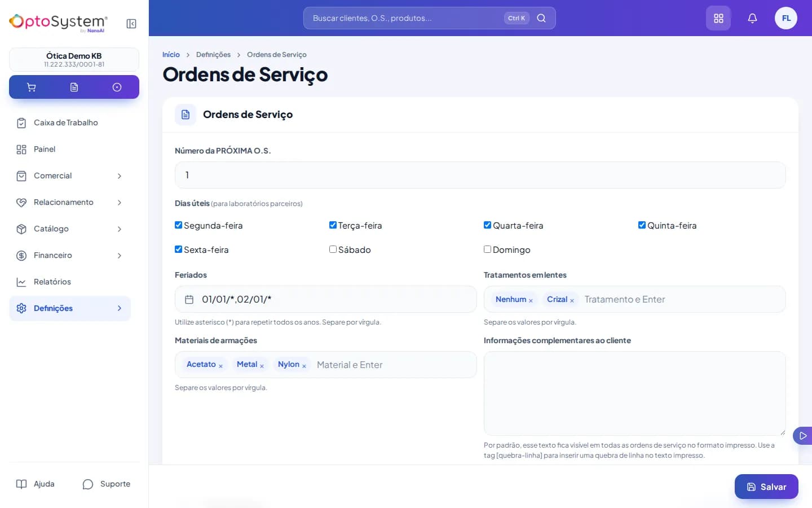Collapse the sidebar with the panel icon

[131, 24]
